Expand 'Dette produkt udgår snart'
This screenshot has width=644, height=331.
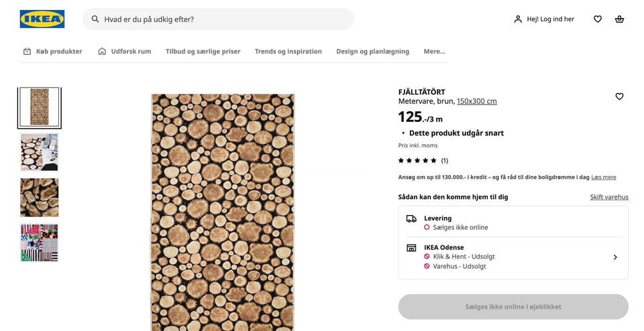451,133
